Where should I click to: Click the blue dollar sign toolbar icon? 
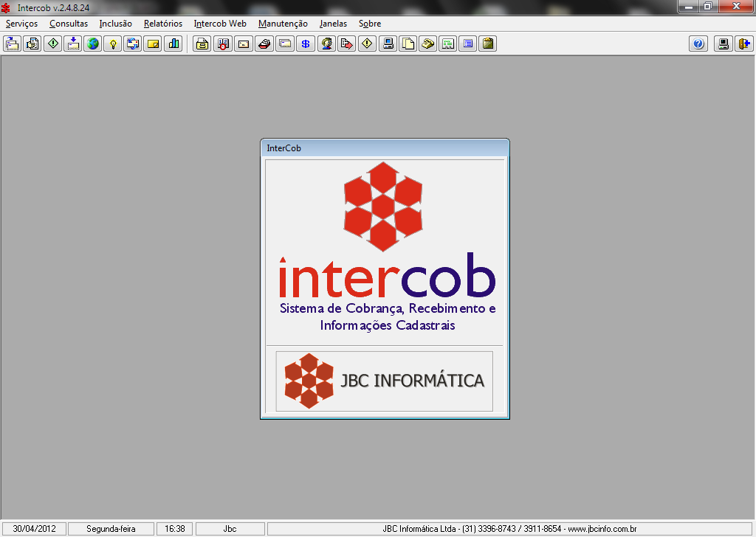(305, 44)
